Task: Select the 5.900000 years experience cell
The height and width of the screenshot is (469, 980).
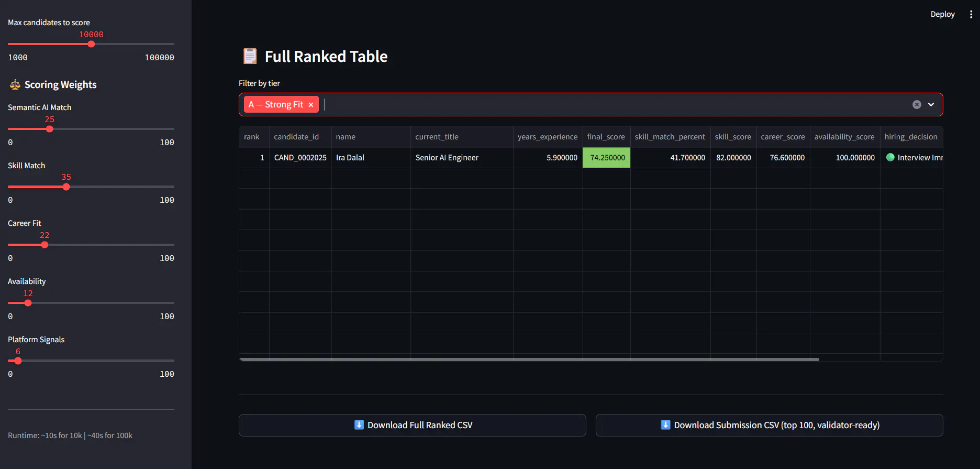Action: tap(548, 158)
